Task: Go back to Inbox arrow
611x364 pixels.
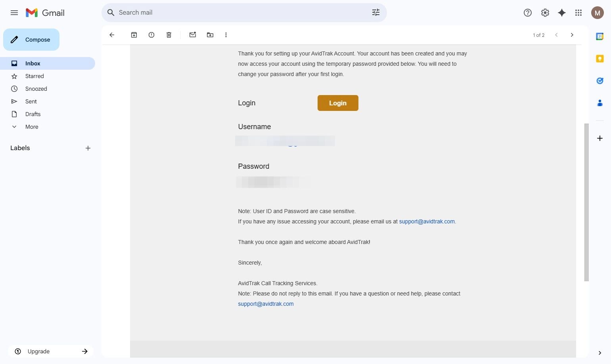Action: 112,35
